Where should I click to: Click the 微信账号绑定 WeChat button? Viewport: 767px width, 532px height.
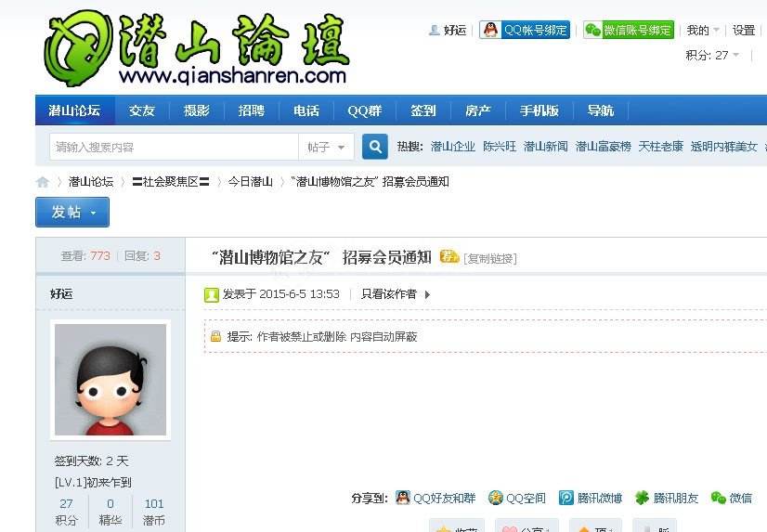629,30
